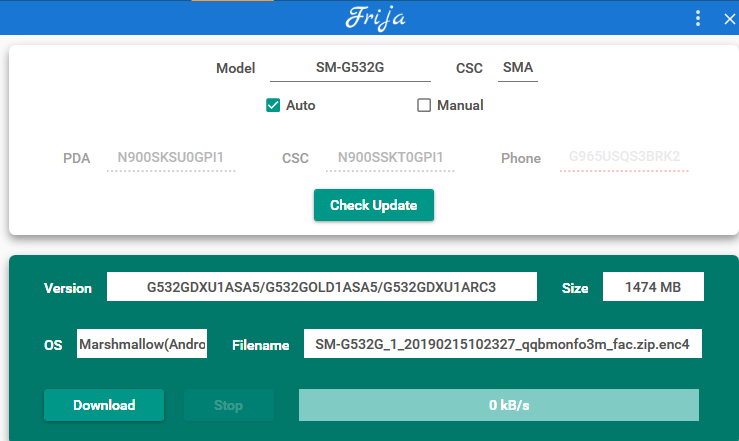Select the Version text box
This screenshot has width=739, height=441.
click(321, 286)
